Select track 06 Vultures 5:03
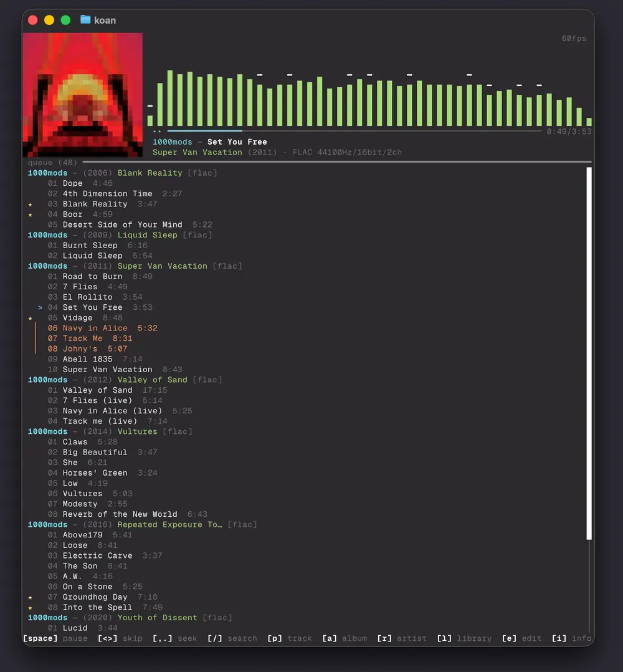Screen dimensions: 623x672 coord(90,494)
